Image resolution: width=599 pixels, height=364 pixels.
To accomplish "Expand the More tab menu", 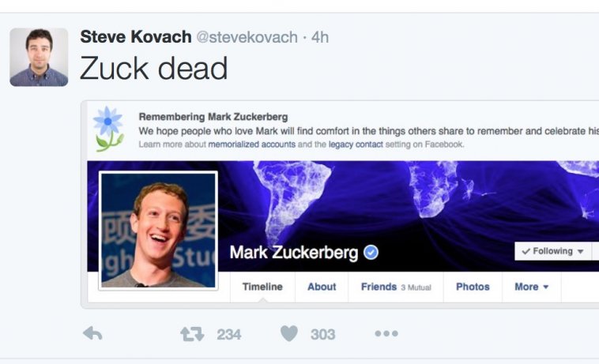I will point(531,287).
